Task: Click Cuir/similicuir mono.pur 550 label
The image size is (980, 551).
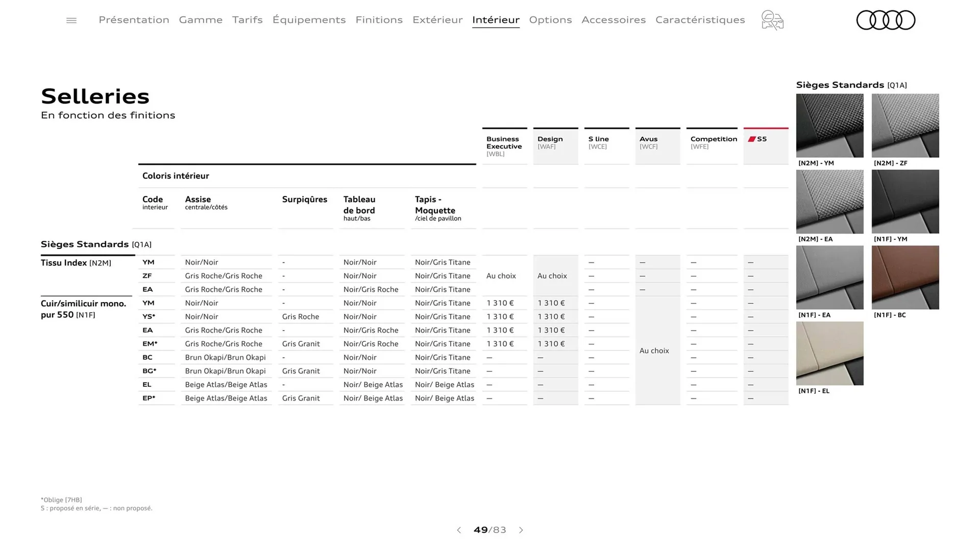Action: click(x=84, y=309)
